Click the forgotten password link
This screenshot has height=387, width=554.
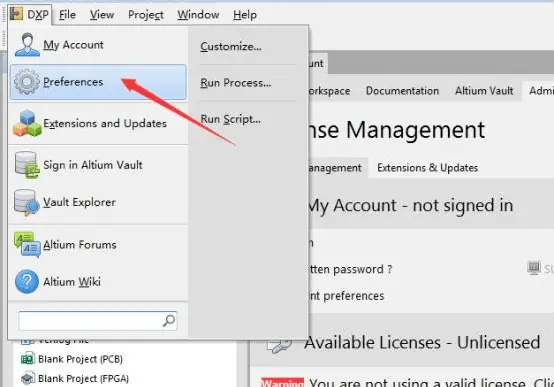350,269
